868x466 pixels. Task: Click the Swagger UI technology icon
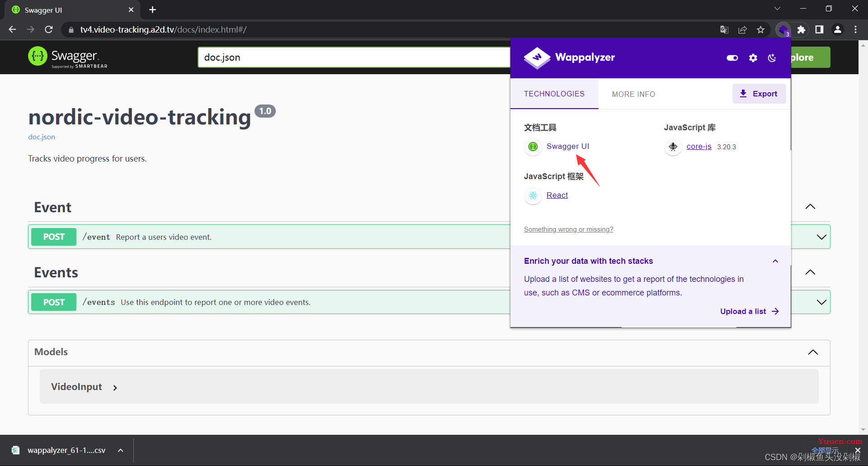point(533,147)
